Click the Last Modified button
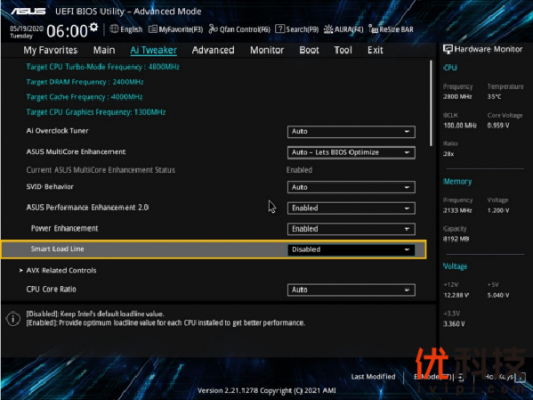Viewport: 533px width, 400px height. click(x=373, y=377)
